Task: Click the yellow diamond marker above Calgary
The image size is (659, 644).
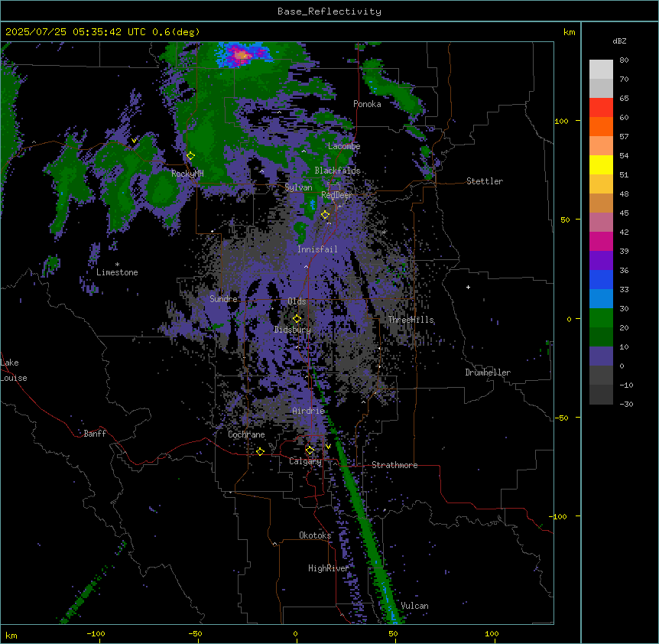Action: pyautogui.click(x=310, y=450)
